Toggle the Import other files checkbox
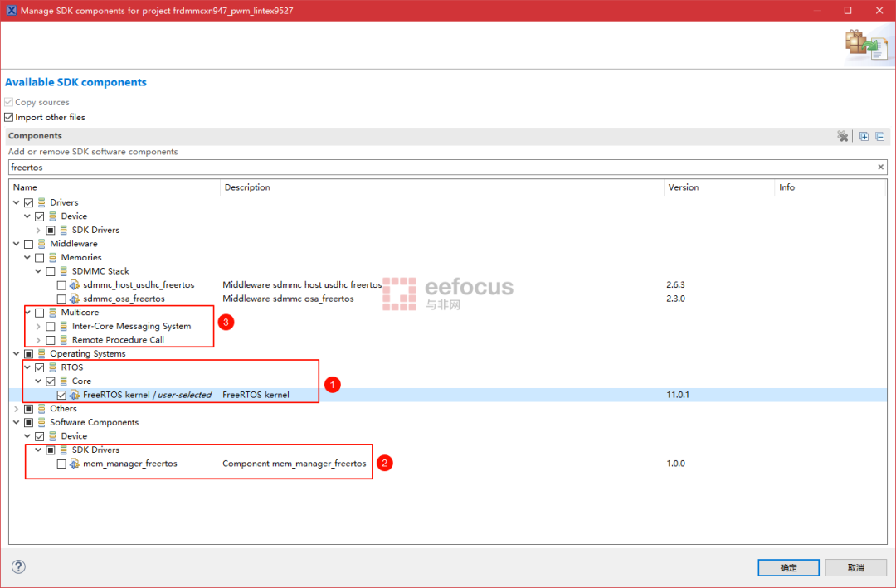Image resolution: width=896 pixels, height=588 pixels. click(8, 117)
